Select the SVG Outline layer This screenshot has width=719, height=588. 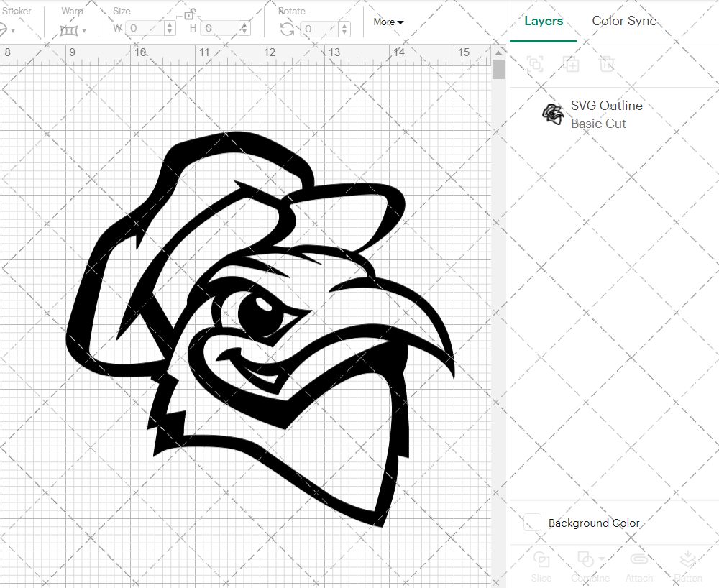[x=607, y=105]
